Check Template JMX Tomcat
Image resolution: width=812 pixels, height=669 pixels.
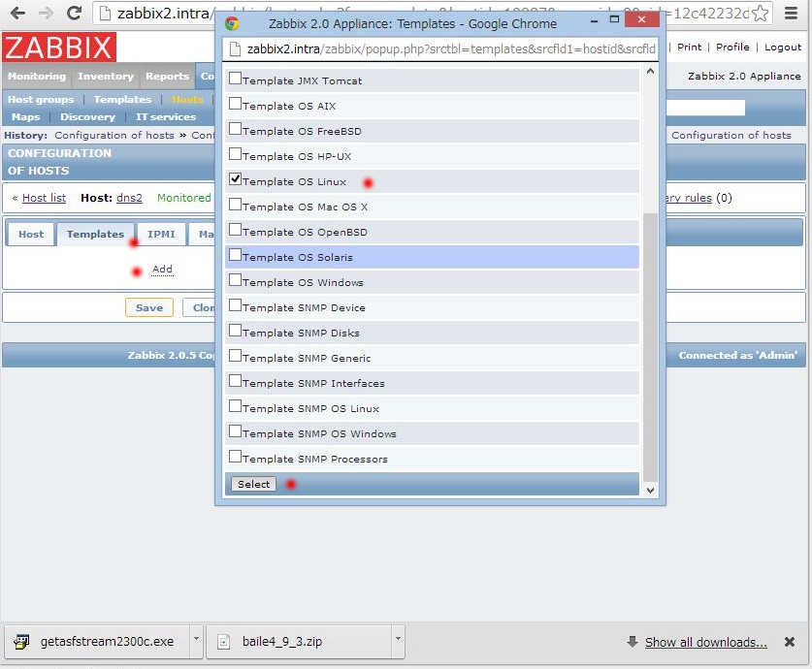pos(235,79)
